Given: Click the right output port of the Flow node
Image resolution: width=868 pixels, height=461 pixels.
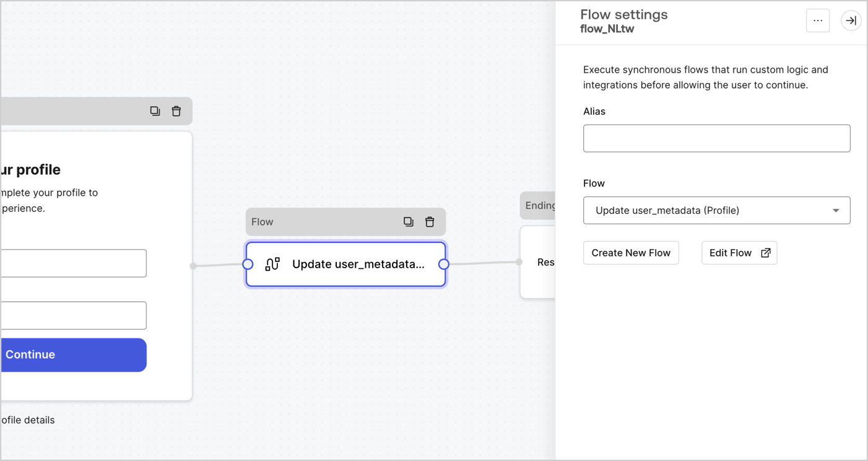Looking at the screenshot, I should (x=444, y=264).
